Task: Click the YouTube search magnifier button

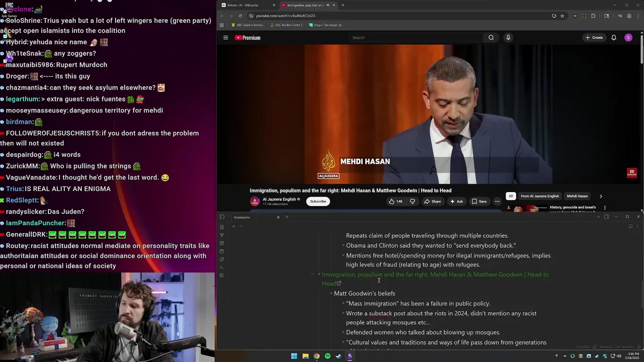Action: (x=491, y=38)
